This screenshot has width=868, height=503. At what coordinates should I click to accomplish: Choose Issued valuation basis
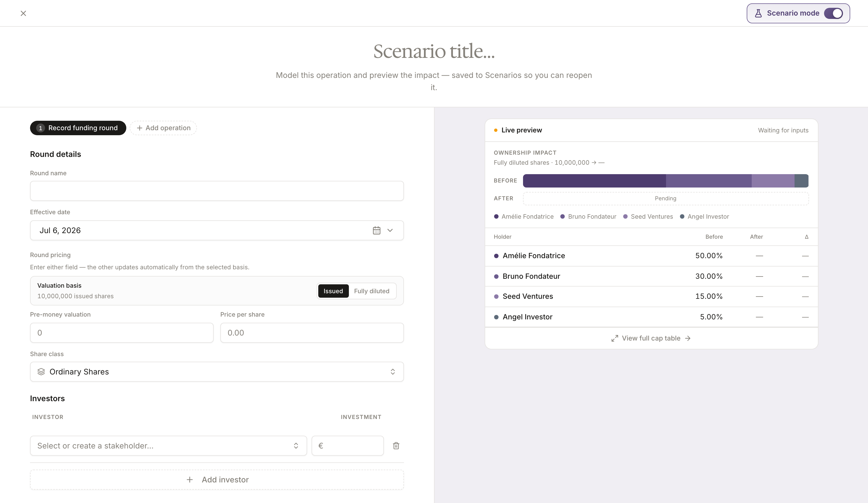click(x=333, y=291)
